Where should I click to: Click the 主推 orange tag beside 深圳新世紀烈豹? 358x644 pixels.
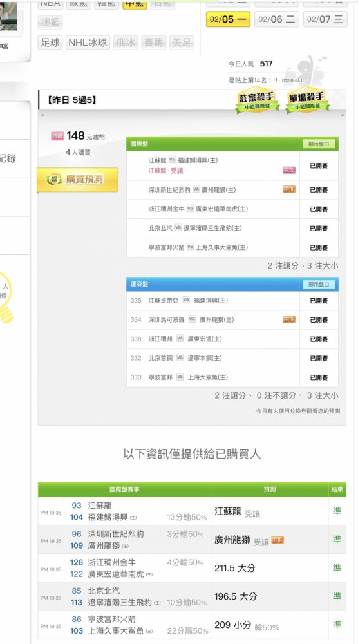coord(289,189)
